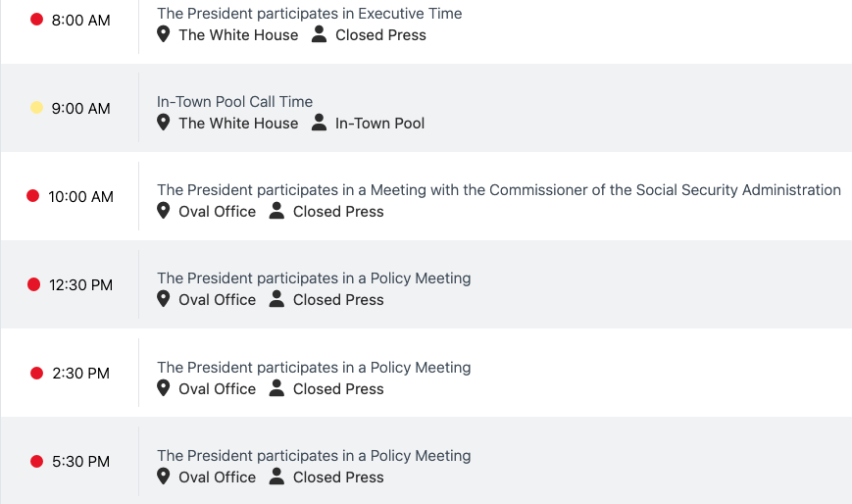Screen dimensions: 852x504
Task: Click the location pin icon in 2:30 PM row
Action: 164,388
